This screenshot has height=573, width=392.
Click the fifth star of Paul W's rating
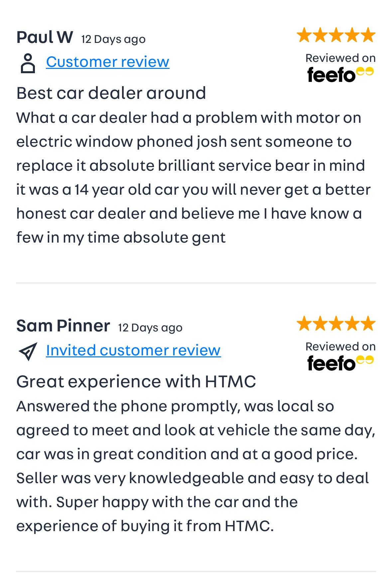click(x=368, y=35)
